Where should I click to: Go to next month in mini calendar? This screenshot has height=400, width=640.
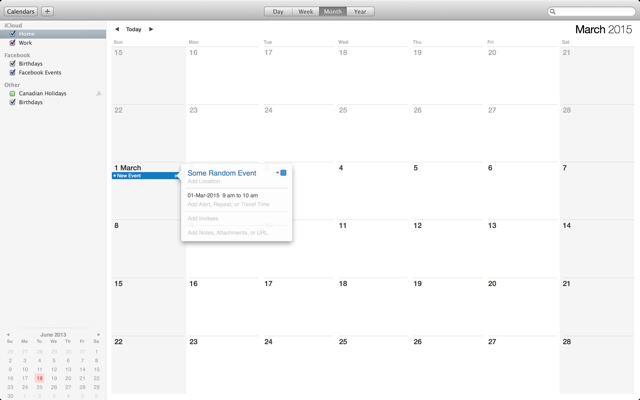coord(98,335)
